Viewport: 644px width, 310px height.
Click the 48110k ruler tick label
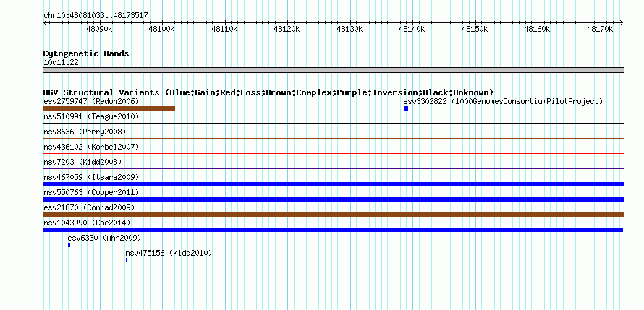pyautogui.click(x=224, y=30)
